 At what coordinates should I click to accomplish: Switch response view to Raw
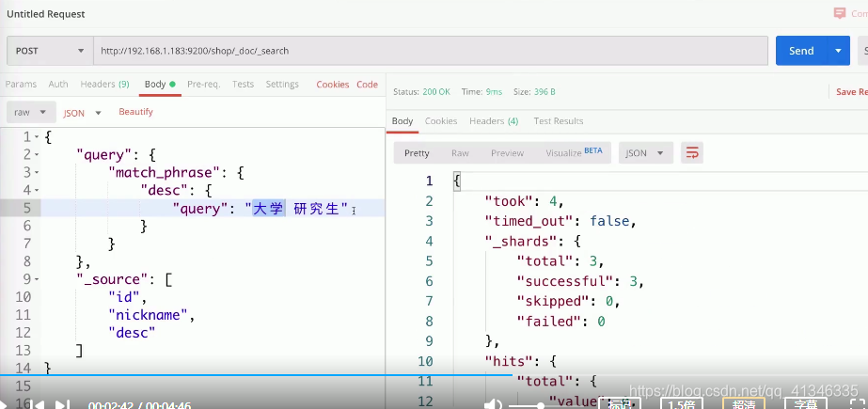[x=460, y=153]
